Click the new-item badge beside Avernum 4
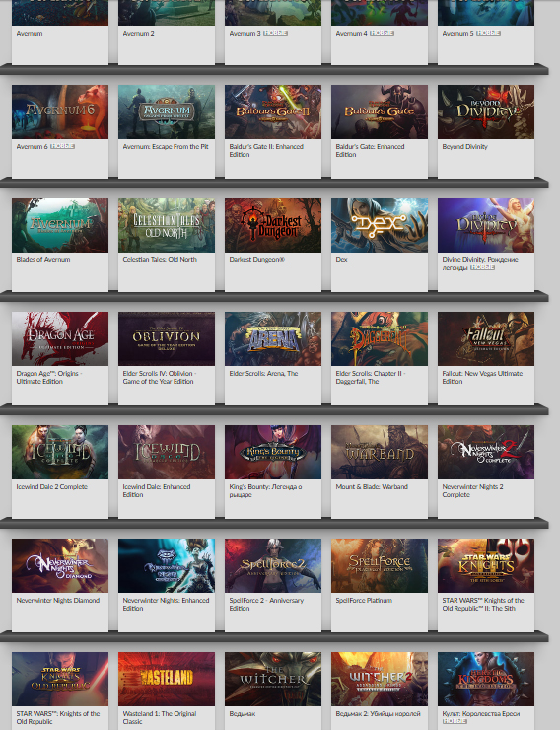Screen dimensions: 560x730 pyautogui.click(x=382, y=34)
